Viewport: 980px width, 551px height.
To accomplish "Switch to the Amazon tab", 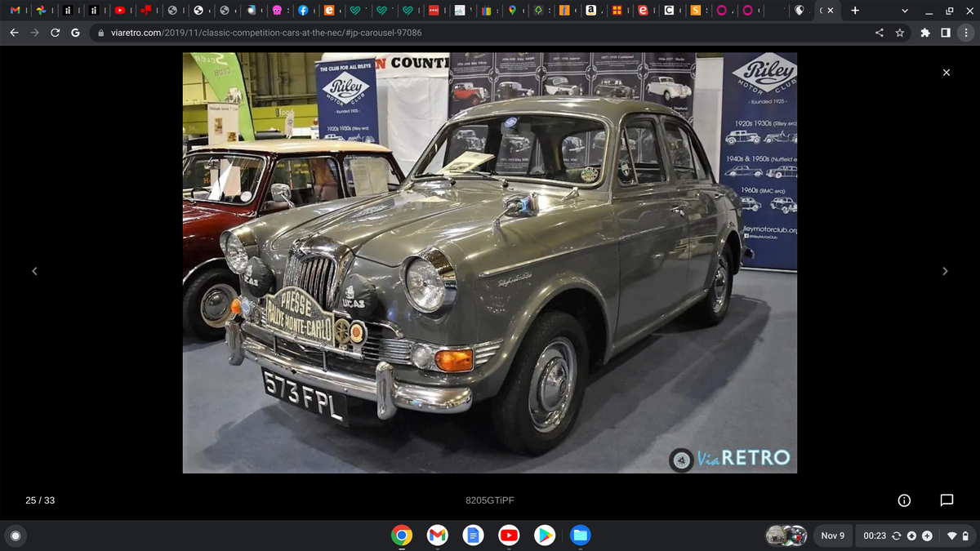I will (x=590, y=11).
